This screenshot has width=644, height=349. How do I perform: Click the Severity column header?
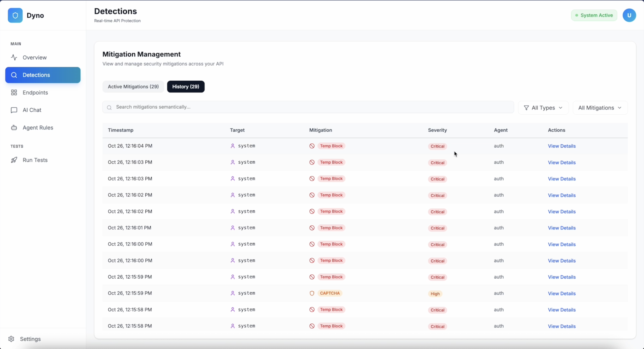[x=437, y=130]
